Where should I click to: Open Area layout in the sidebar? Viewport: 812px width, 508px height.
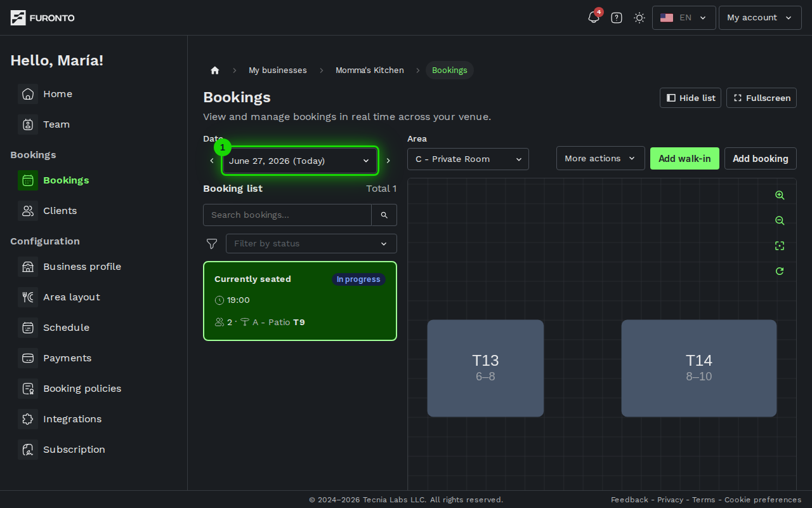72,297
